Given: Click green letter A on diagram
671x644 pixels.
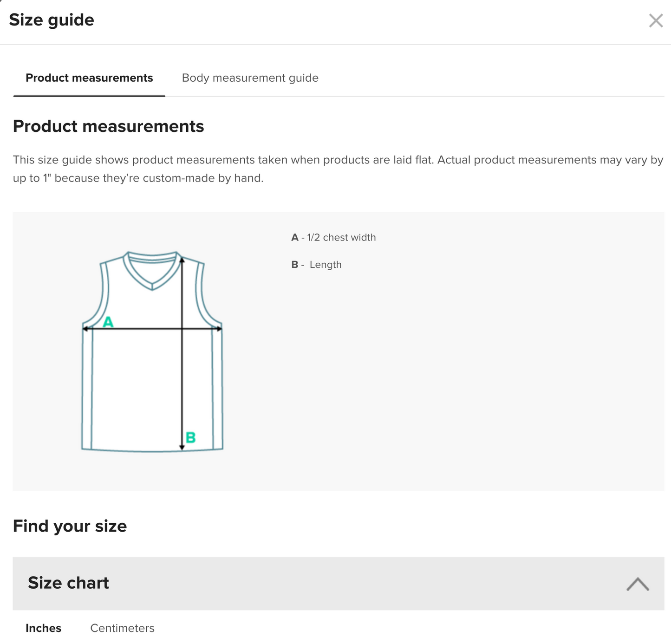Looking at the screenshot, I should (108, 322).
